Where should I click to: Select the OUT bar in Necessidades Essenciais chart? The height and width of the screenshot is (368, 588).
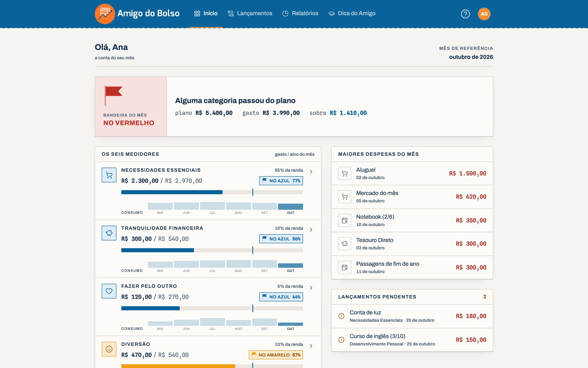click(290, 207)
